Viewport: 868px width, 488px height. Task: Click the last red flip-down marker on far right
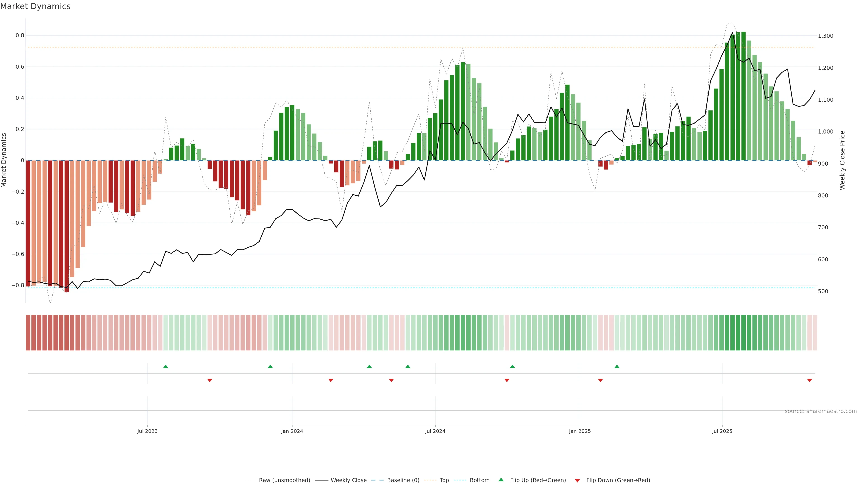809,380
